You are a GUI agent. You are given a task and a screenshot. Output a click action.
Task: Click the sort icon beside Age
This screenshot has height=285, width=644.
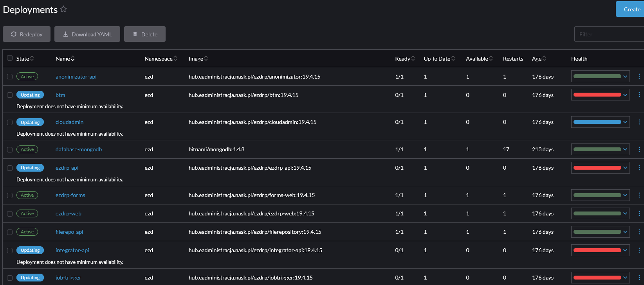(544, 59)
